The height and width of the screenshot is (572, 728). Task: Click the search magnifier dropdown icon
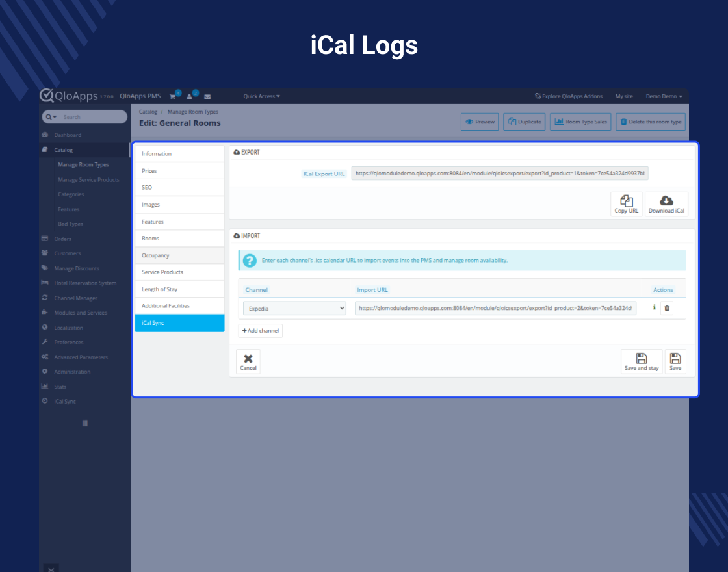click(51, 117)
